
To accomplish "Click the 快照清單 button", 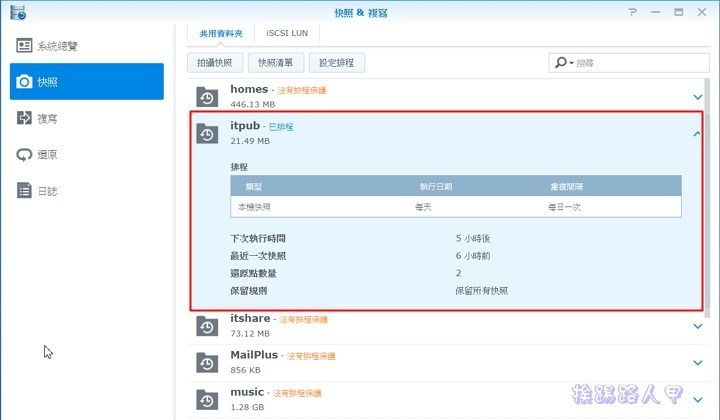I will [276, 63].
